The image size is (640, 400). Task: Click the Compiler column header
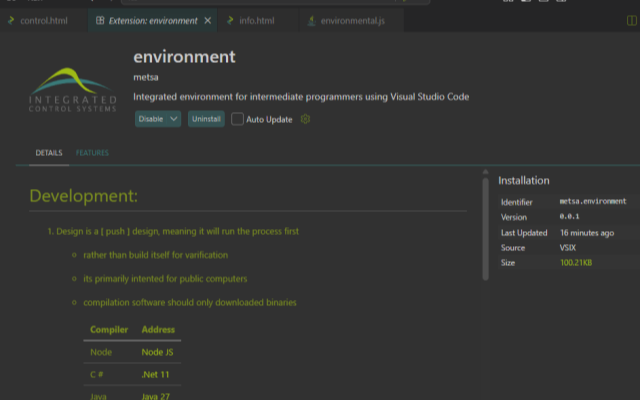click(x=109, y=329)
